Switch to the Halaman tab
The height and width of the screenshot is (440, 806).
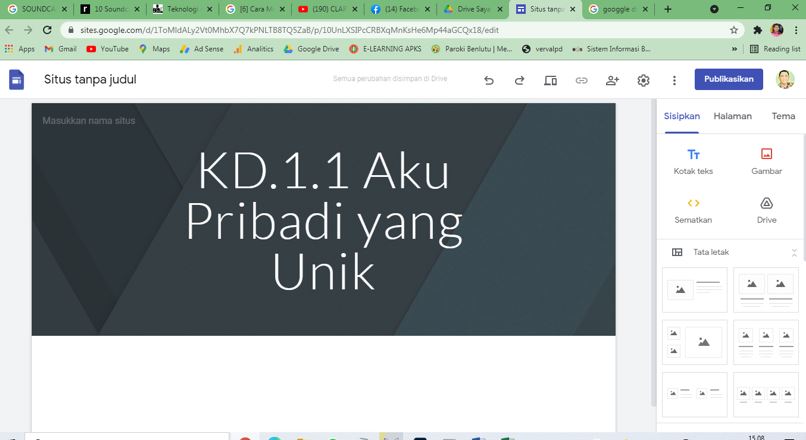click(732, 116)
